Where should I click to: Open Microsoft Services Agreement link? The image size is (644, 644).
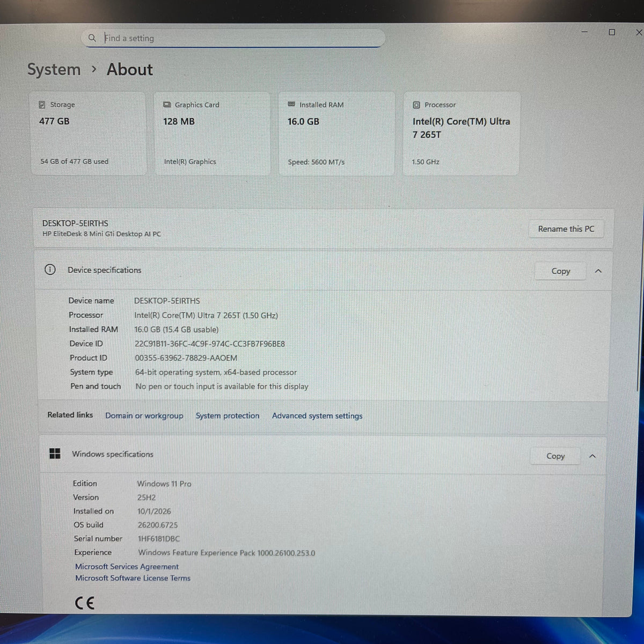pos(127,567)
